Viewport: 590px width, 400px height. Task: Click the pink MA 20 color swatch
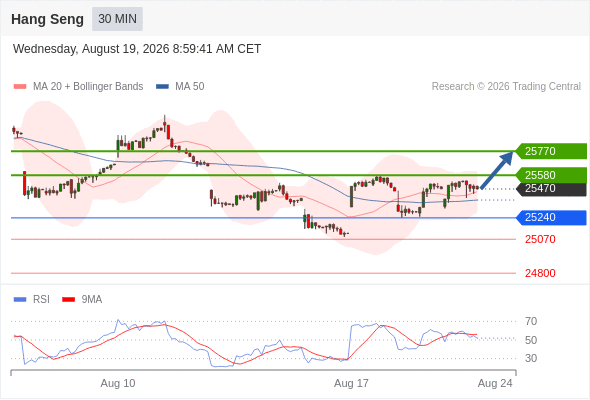(x=20, y=87)
